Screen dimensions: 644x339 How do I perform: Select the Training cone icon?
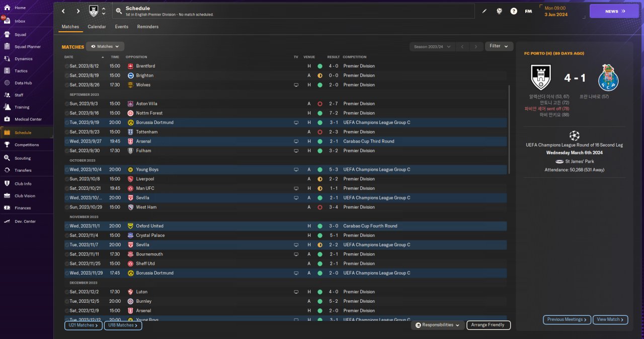click(7, 107)
